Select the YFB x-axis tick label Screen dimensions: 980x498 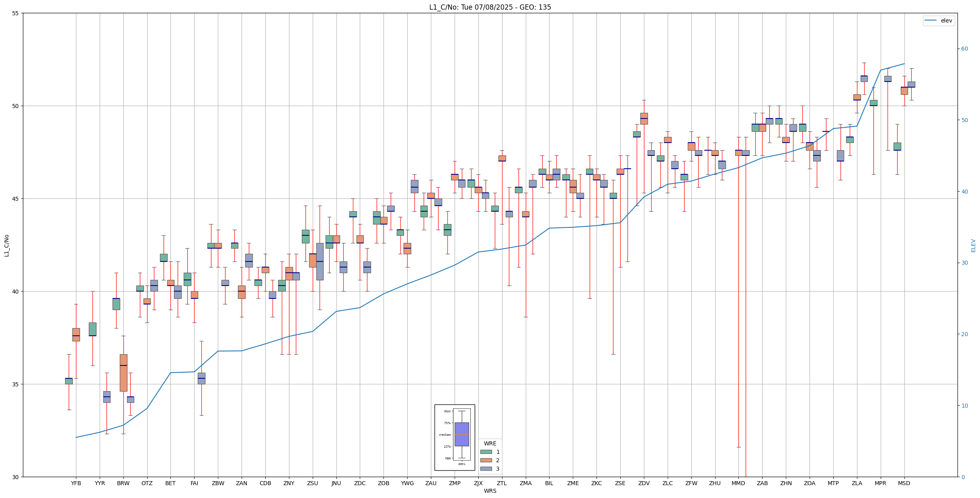(76, 483)
